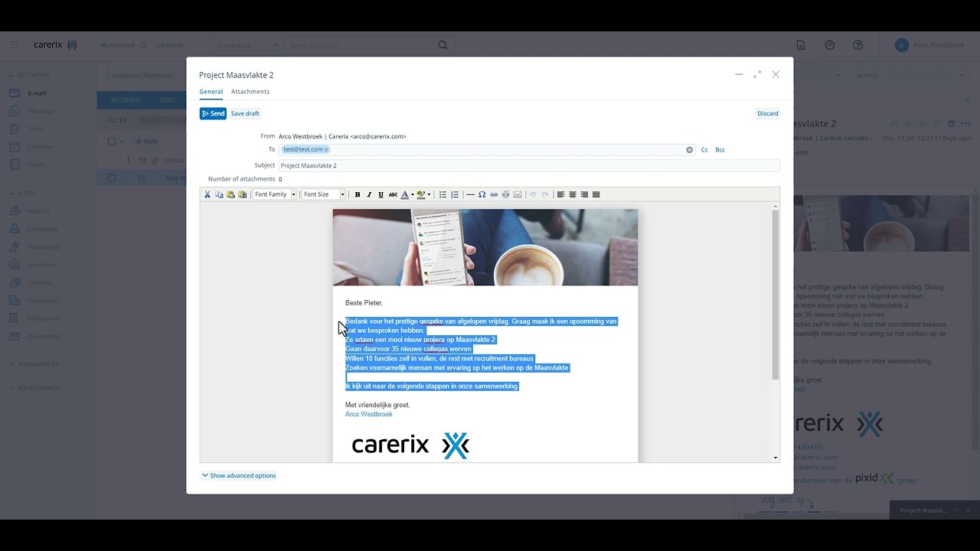The height and width of the screenshot is (551, 980).
Task: Send the email
Action: [x=213, y=113]
